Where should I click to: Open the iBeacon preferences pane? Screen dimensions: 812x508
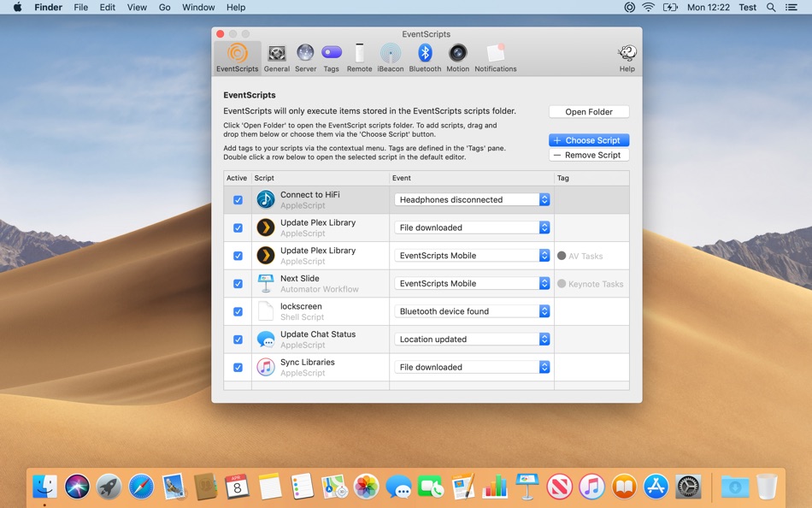coord(391,57)
